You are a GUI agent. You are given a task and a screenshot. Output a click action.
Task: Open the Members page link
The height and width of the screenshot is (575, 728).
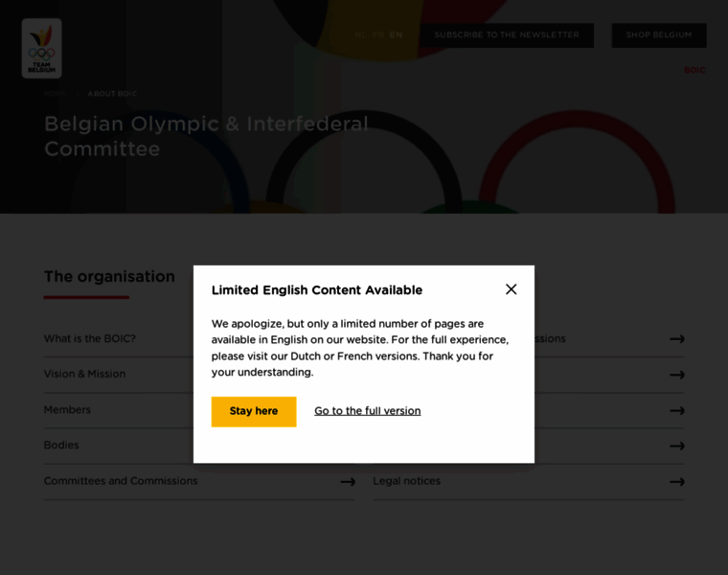click(67, 409)
